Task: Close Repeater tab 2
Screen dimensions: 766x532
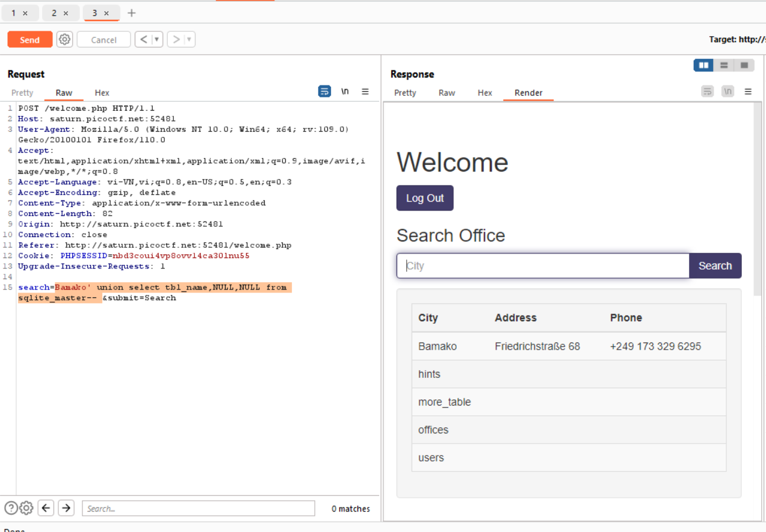Action: coord(66,13)
